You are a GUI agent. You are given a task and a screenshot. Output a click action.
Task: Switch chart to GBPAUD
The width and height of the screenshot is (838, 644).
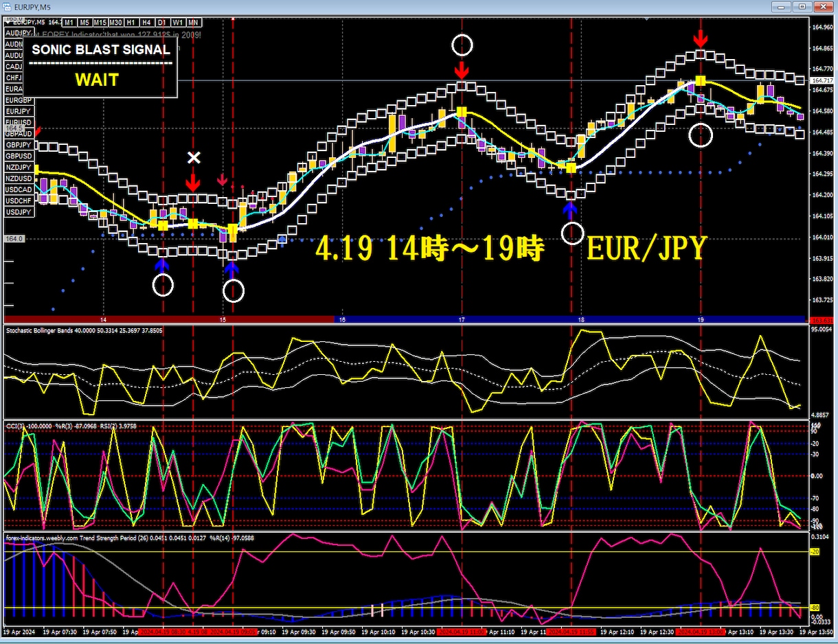click(x=19, y=134)
